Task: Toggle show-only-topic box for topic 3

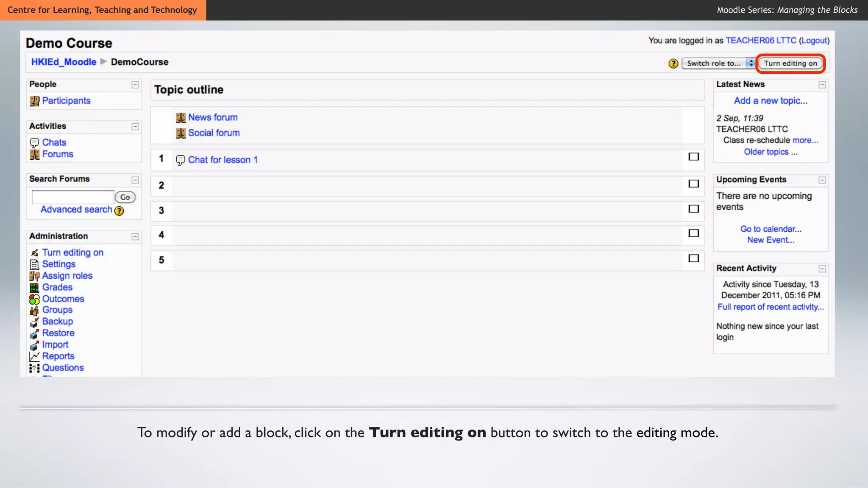Action: click(x=693, y=209)
